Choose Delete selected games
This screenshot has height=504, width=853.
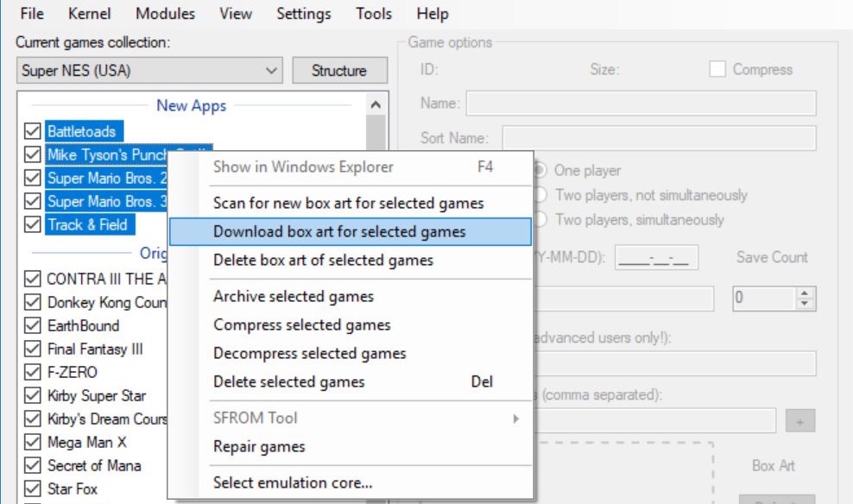click(351, 382)
